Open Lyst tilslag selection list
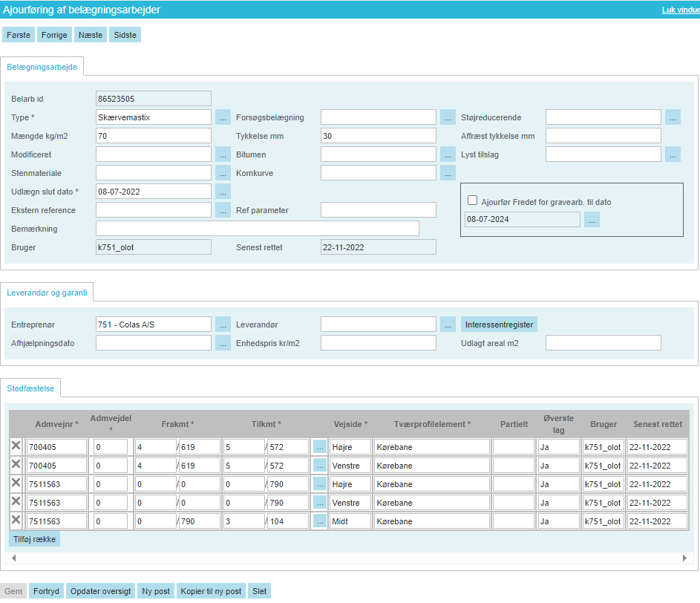The height and width of the screenshot is (603, 700). pyautogui.click(x=673, y=154)
